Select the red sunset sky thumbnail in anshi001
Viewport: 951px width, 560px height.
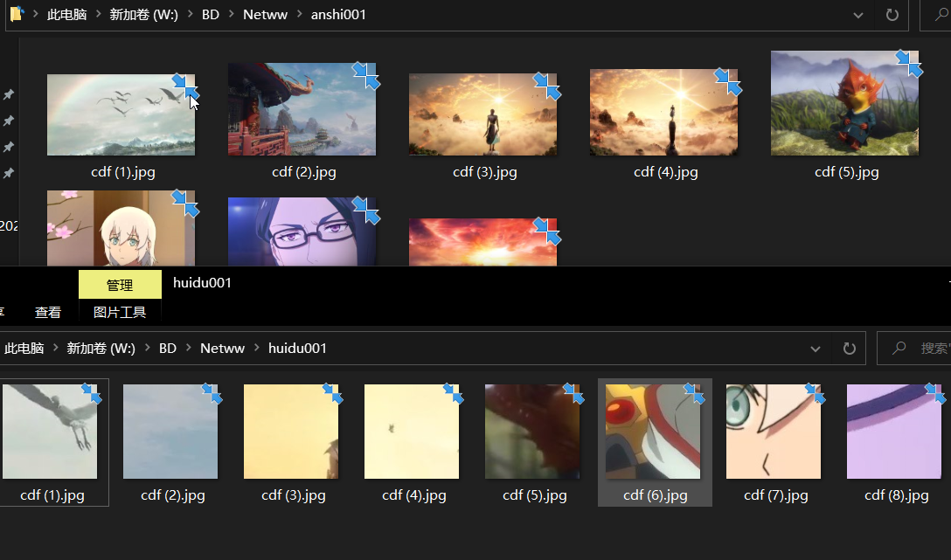(482, 242)
